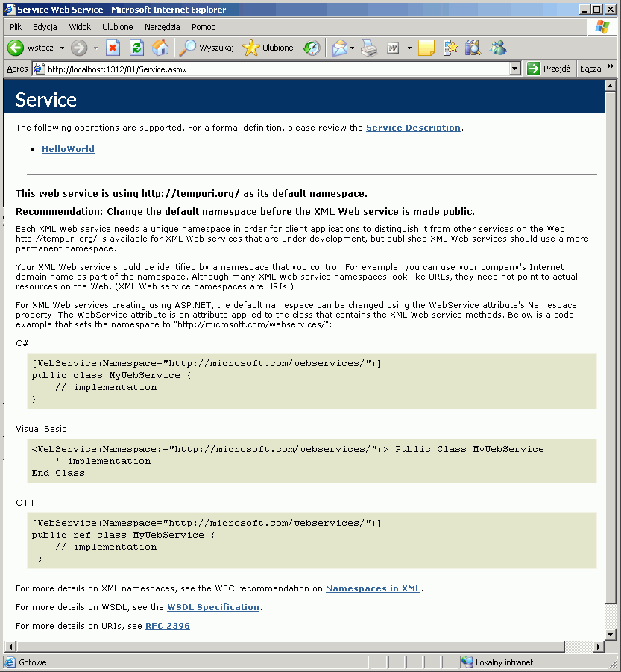Click the Windows flag logo
The image size is (621, 672).
(x=602, y=27)
